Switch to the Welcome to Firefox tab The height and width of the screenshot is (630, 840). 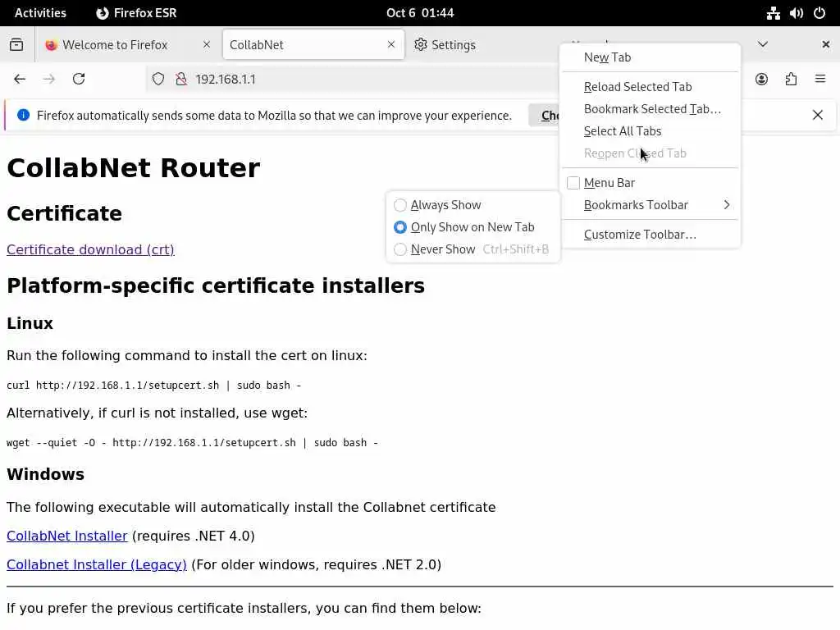click(x=127, y=44)
